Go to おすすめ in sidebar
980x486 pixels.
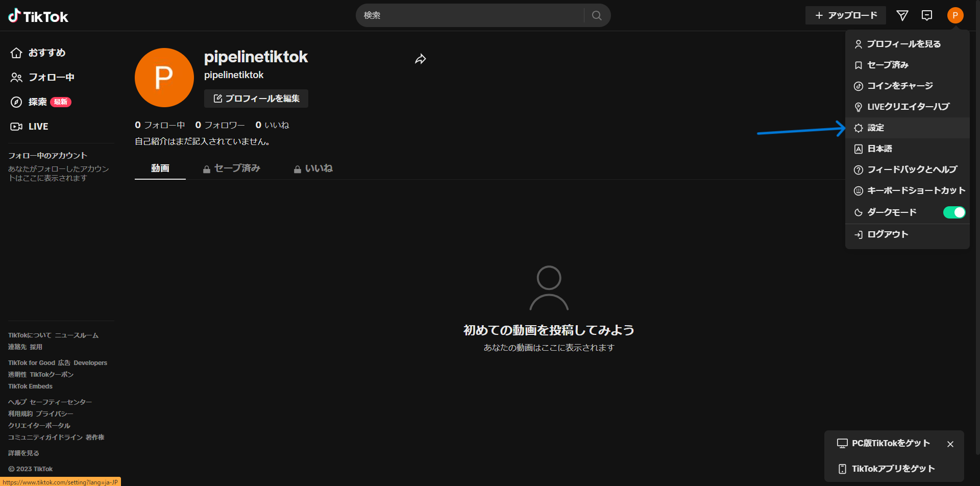point(38,53)
